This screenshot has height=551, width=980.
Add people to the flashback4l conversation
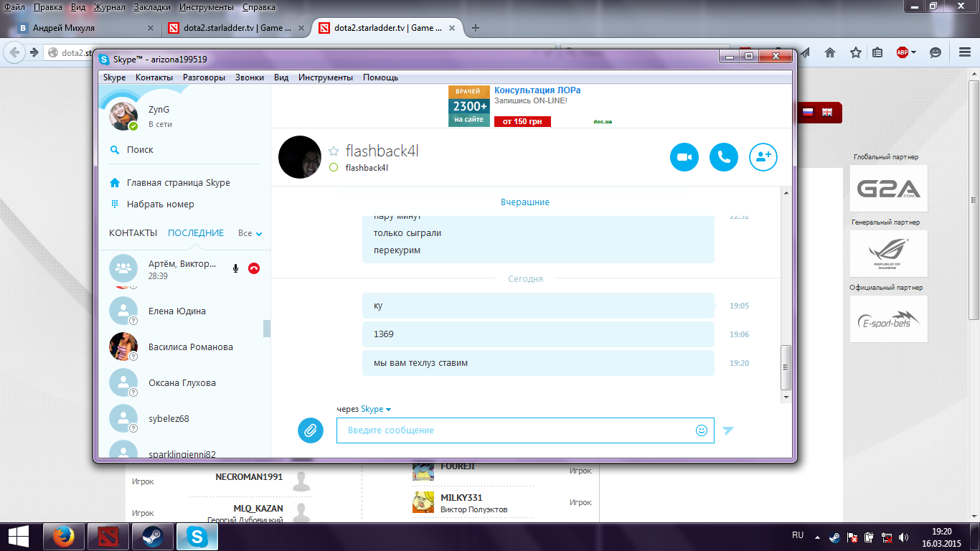pos(763,157)
